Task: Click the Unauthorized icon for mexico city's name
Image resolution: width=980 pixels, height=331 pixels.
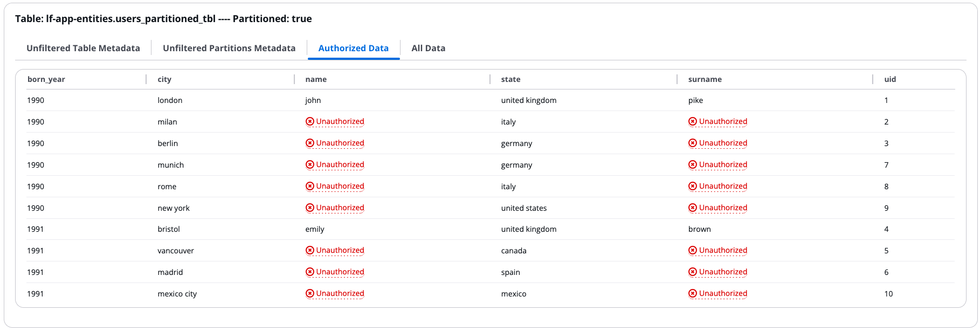Action: coord(309,293)
